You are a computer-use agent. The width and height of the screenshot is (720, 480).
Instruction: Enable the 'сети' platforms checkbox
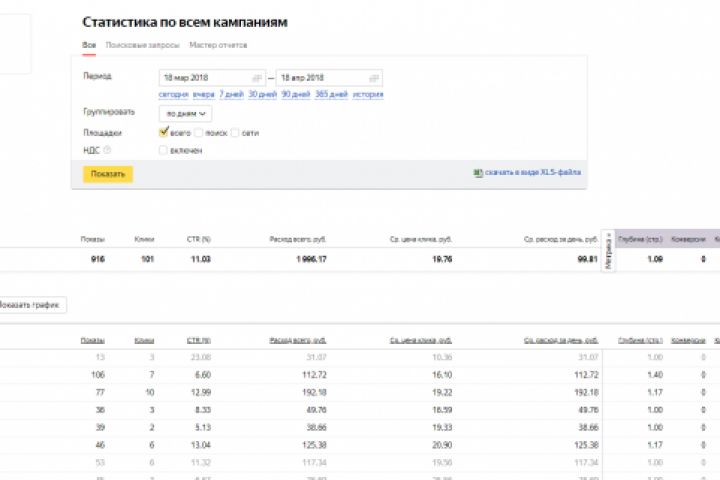coord(235,133)
